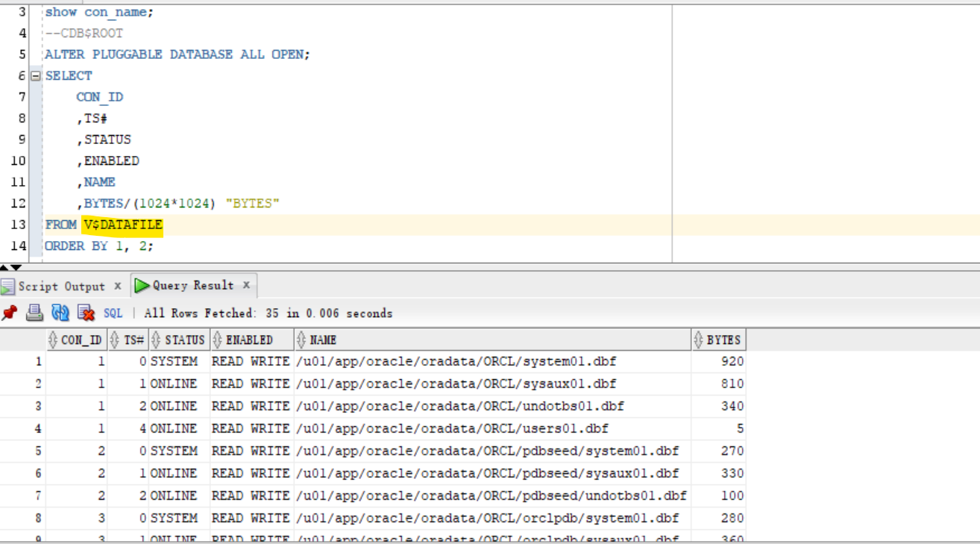
Task: Click the ,TS# line in SELECT list
Action: (92, 118)
